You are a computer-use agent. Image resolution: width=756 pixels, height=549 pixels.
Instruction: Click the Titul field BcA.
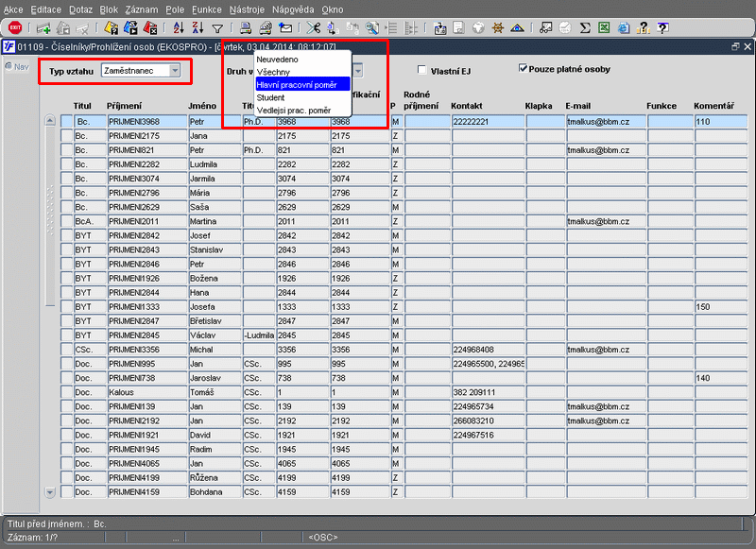90,221
